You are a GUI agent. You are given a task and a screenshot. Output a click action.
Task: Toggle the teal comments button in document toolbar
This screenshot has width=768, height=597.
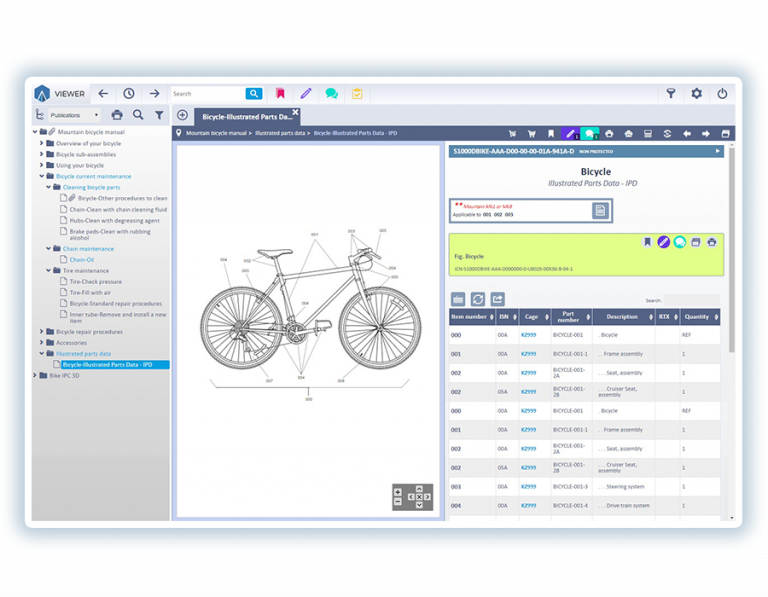590,133
